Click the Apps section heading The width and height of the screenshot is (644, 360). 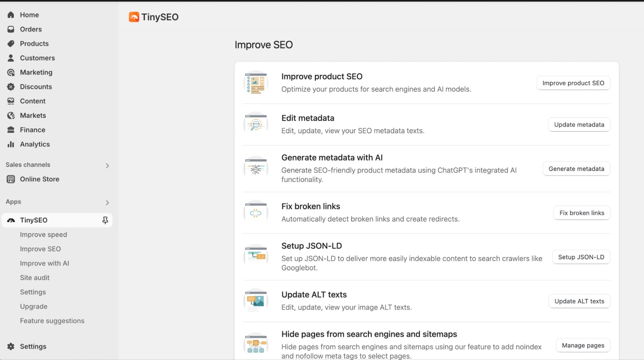coord(13,202)
